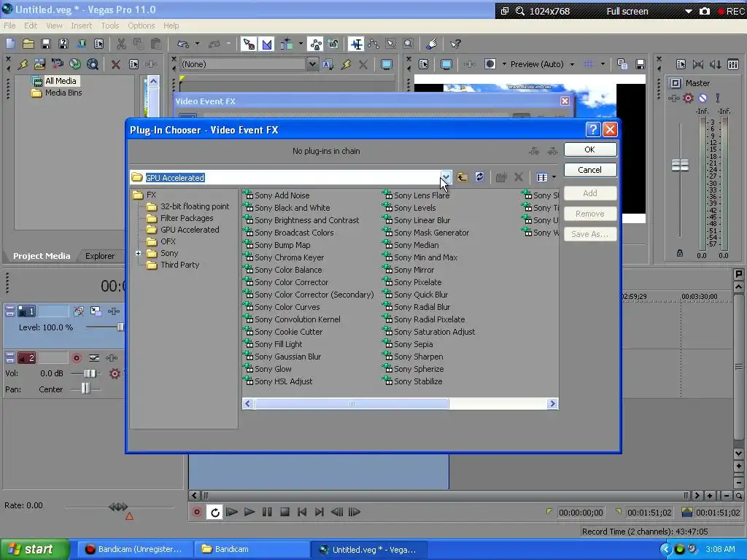The width and height of the screenshot is (747, 560).
Task: Click the Track FX gear on audio track
Action: pos(115,373)
